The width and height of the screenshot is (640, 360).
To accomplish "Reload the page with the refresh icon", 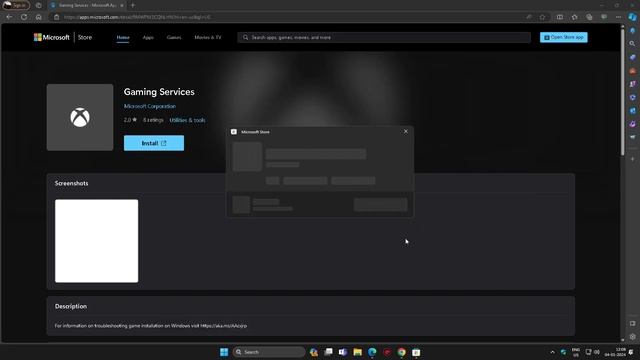I will [24, 17].
